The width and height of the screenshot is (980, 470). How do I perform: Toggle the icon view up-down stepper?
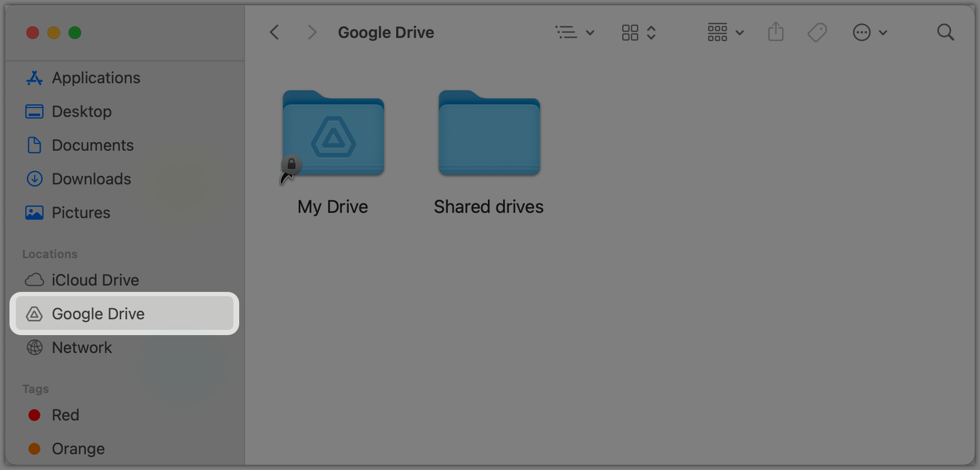[651, 33]
